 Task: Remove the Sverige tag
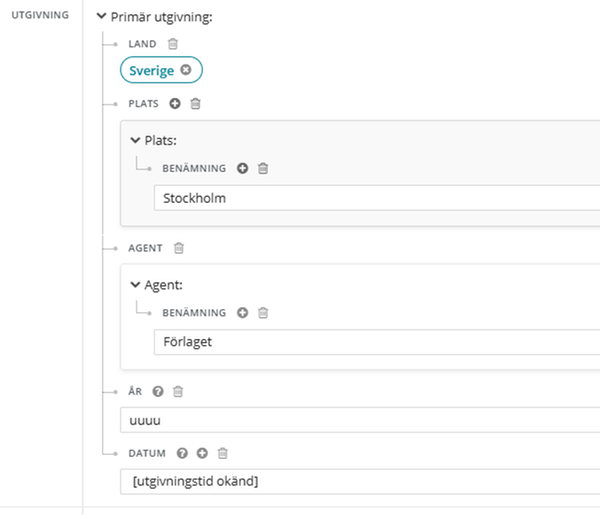186,71
